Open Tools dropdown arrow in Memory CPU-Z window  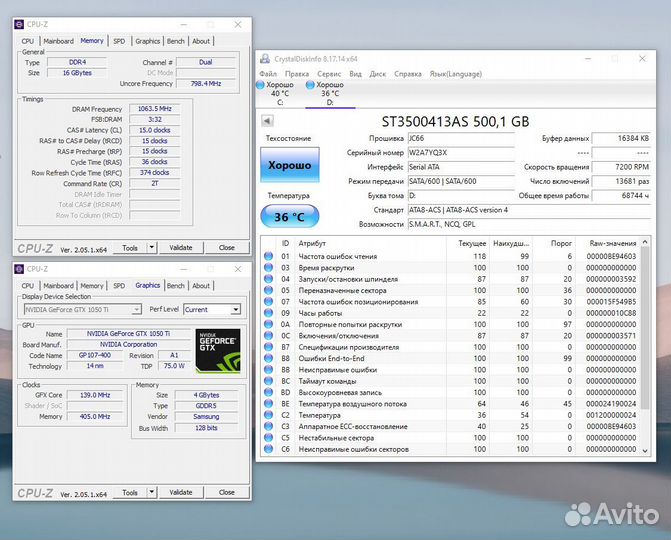pos(152,247)
